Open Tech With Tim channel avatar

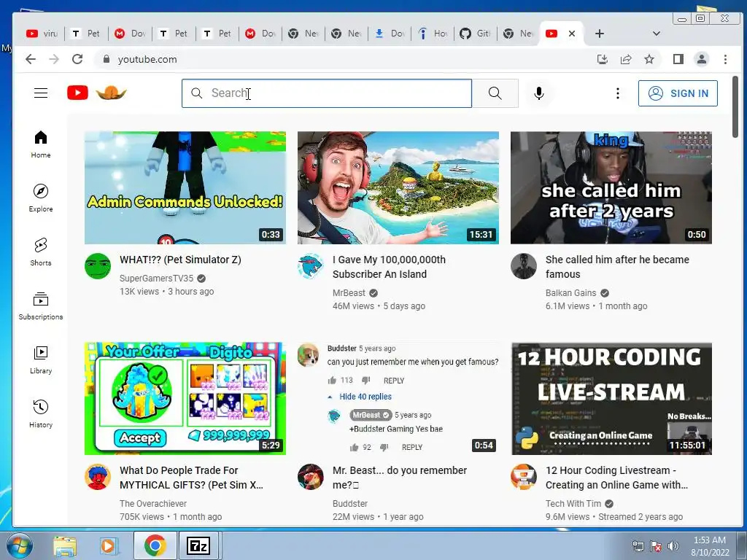tap(524, 477)
